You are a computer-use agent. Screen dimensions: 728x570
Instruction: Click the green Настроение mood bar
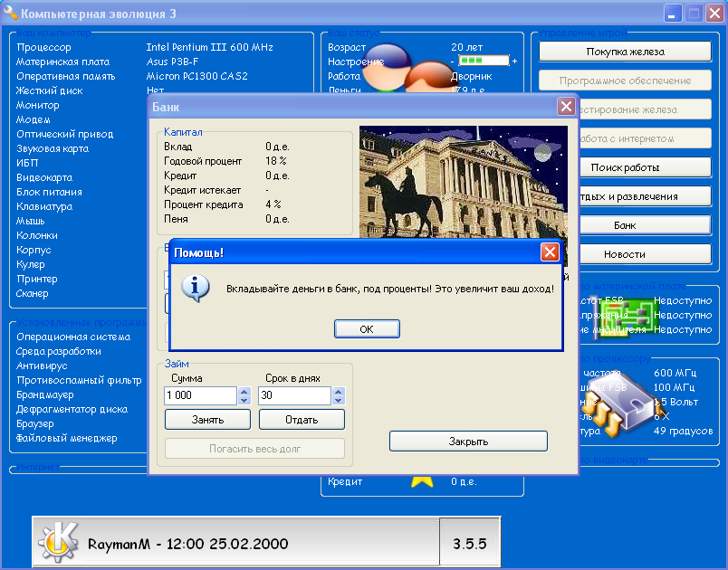(x=484, y=61)
